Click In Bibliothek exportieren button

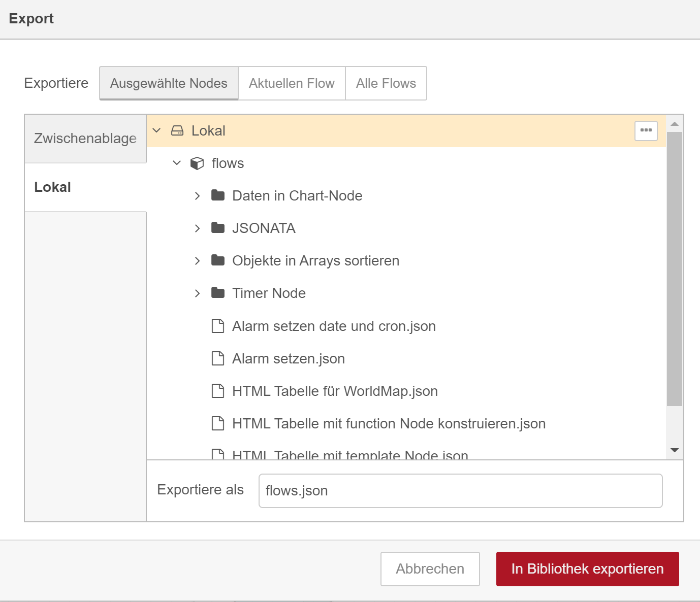[x=588, y=569]
